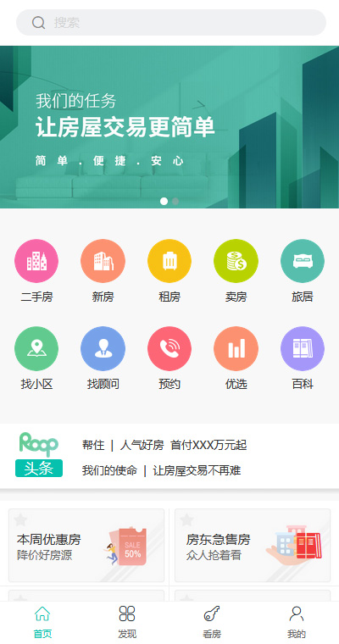
Task: Click the 房东急售房 house illustration
Action: pos(294,545)
